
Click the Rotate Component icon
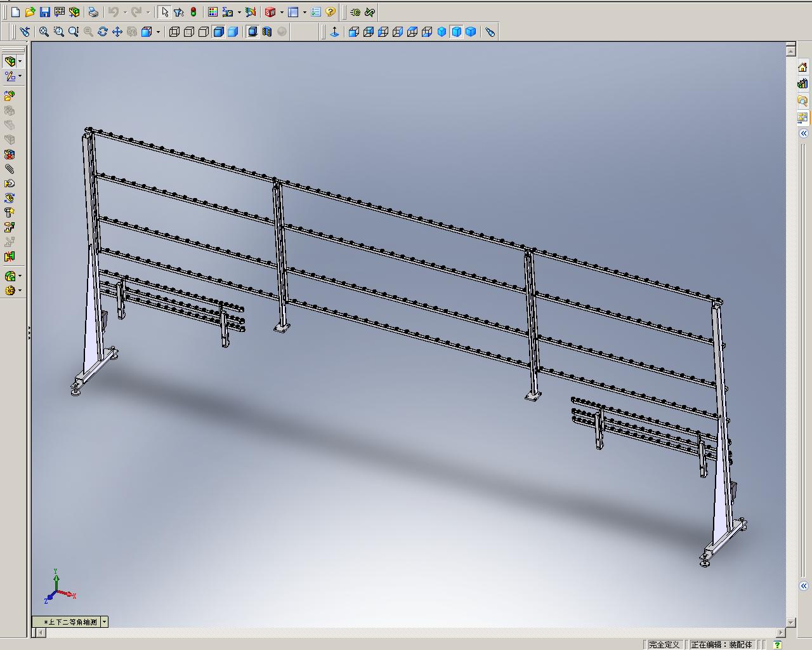(x=10, y=198)
